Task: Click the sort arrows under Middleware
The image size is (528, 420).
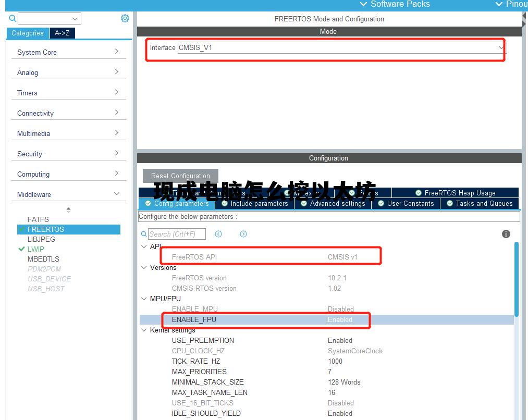Action: click(68, 210)
